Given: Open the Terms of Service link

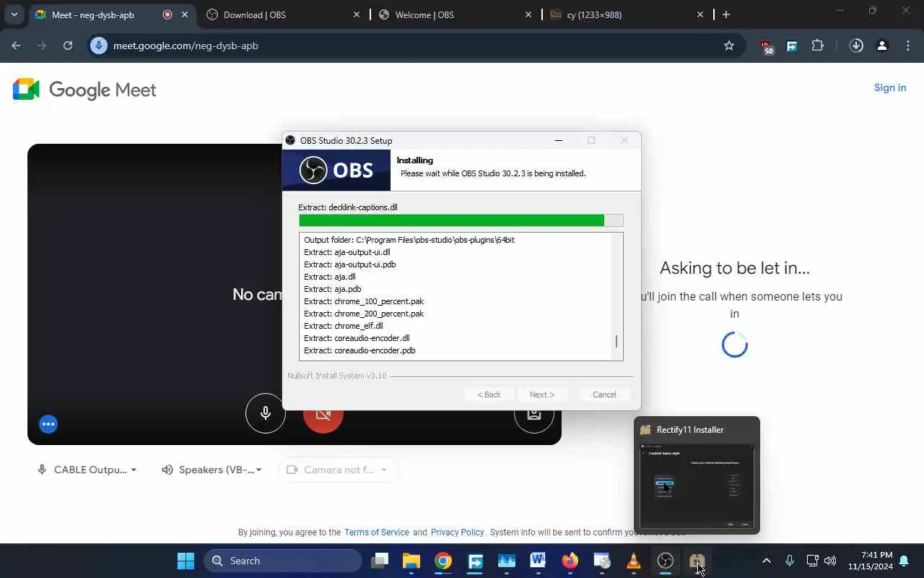Looking at the screenshot, I should [377, 532].
